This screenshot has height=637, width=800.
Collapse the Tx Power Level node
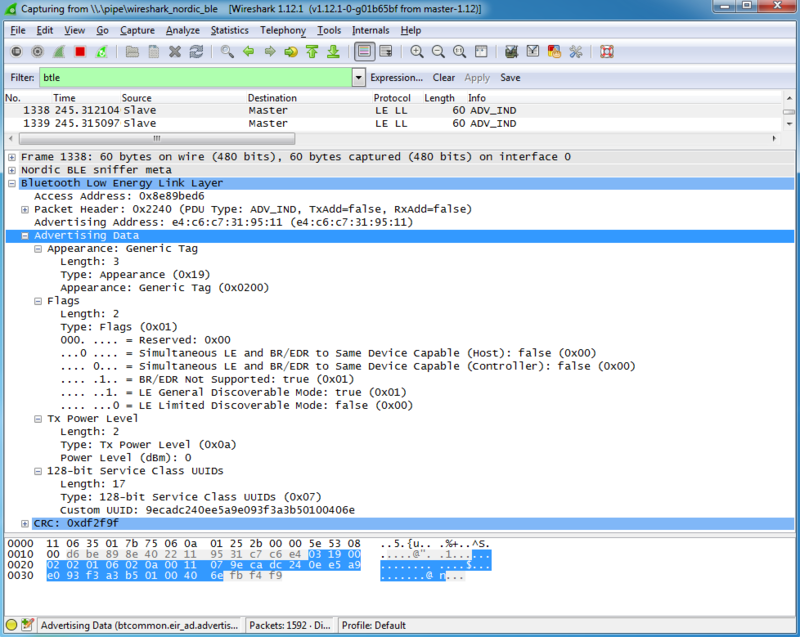pyautogui.click(x=38, y=419)
